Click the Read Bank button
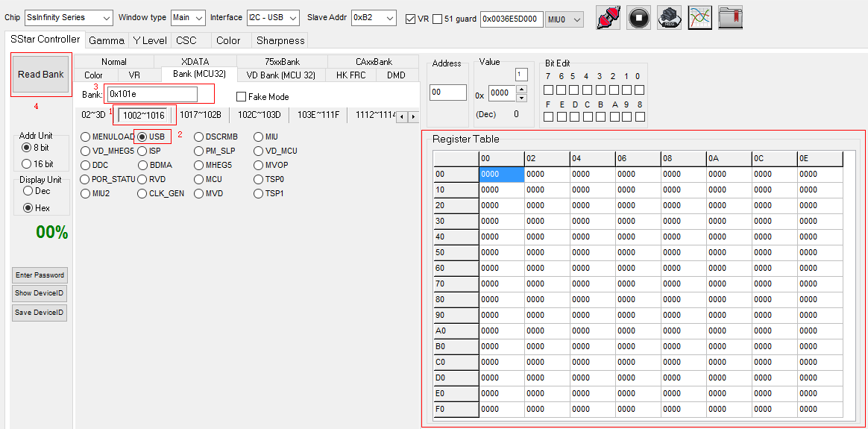Viewport: 868px width, 429px height. (x=41, y=74)
